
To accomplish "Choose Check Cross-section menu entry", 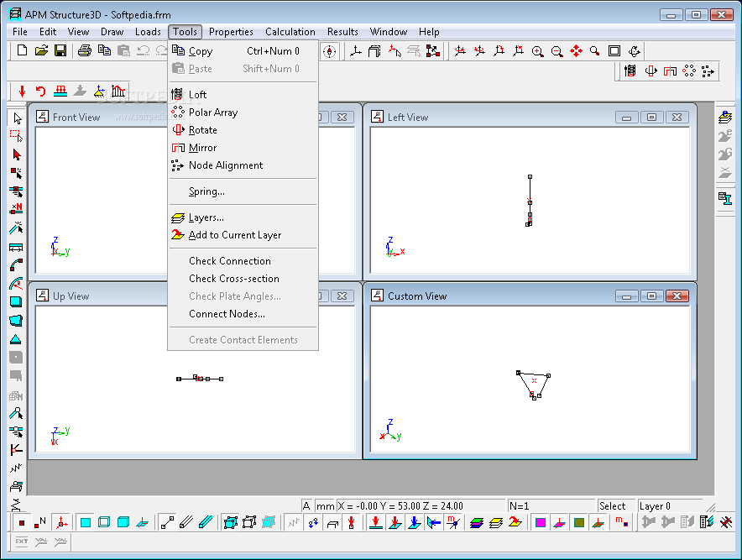I will pos(243,279).
